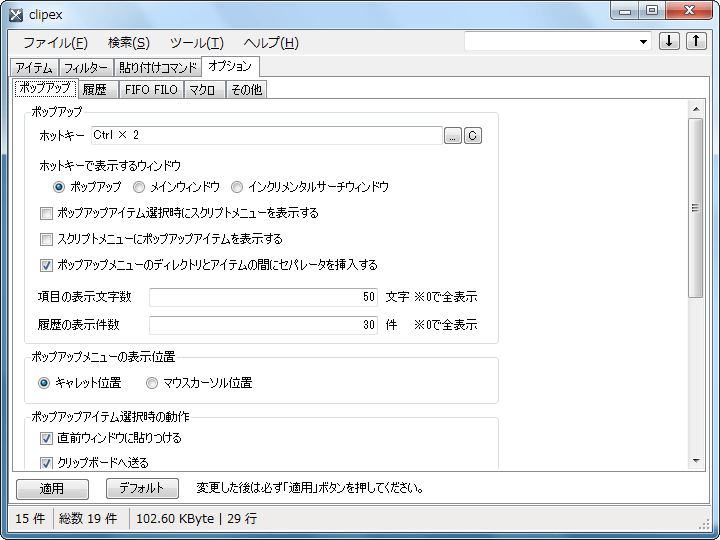Select the オプション tab
This screenshot has width=720, height=540.
click(x=230, y=66)
